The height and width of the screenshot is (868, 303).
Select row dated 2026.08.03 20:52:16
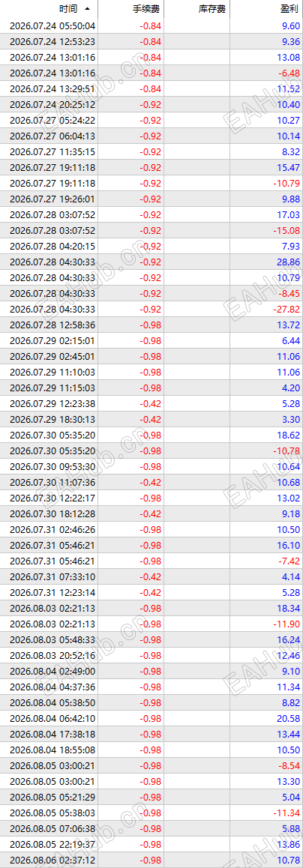tap(151, 654)
